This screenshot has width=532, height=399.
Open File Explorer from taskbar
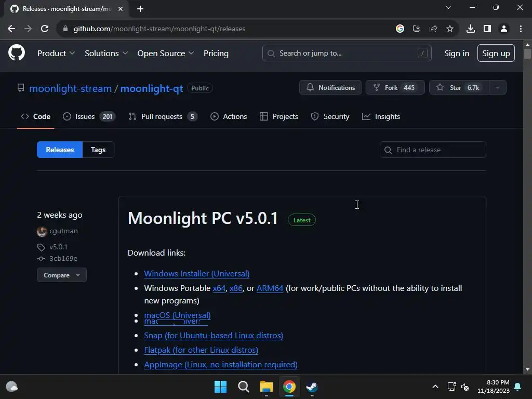point(267,387)
